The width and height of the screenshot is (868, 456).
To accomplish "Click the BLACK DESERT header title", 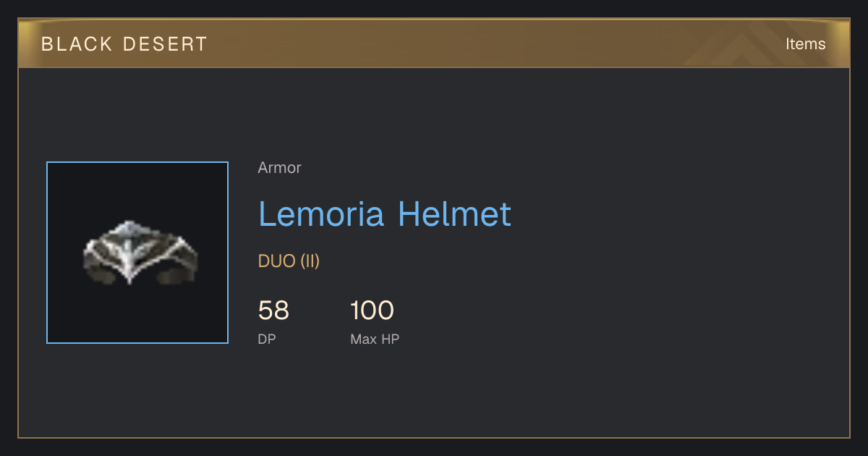I will click(x=124, y=44).
